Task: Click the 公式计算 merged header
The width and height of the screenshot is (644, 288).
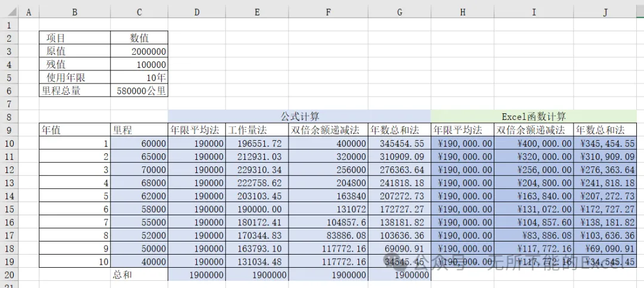Action: pyautogui.click(x=299, y=117)
